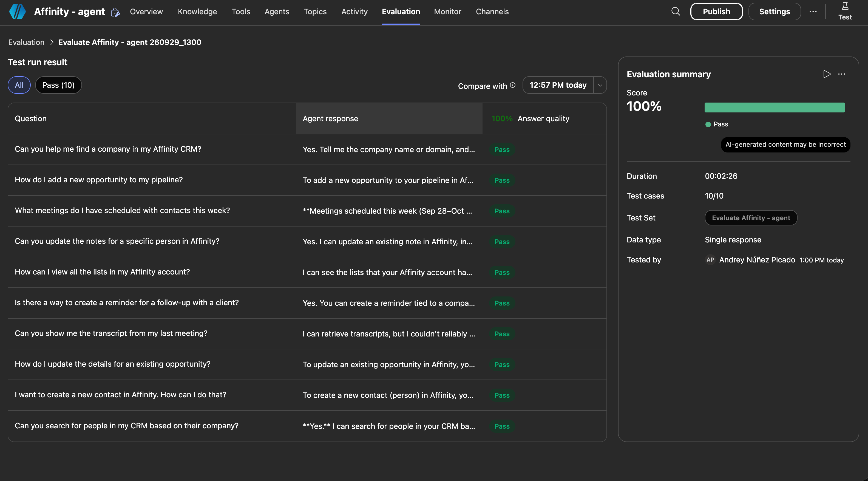Viewport: 868px width, 481px height.
Task: Open the Activity tab
Action: [x=354, y=12]
